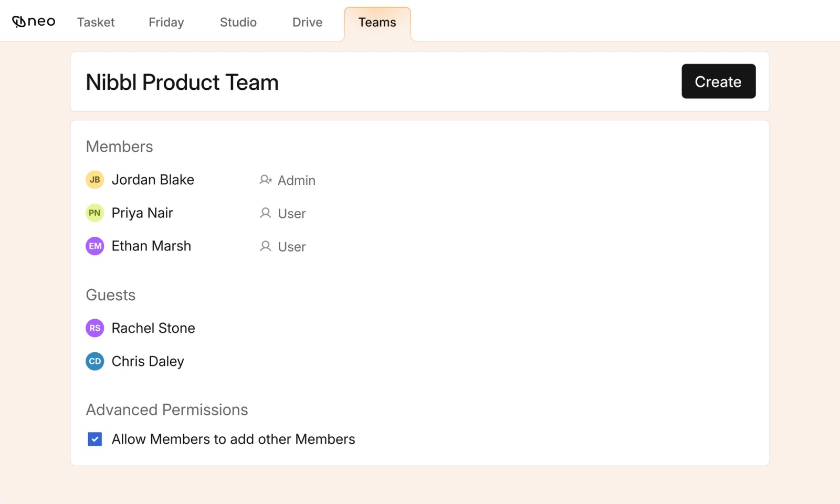Open the Tasket tab
The width and height of the screenshot is (840, 504).
[x=96, y=22]
